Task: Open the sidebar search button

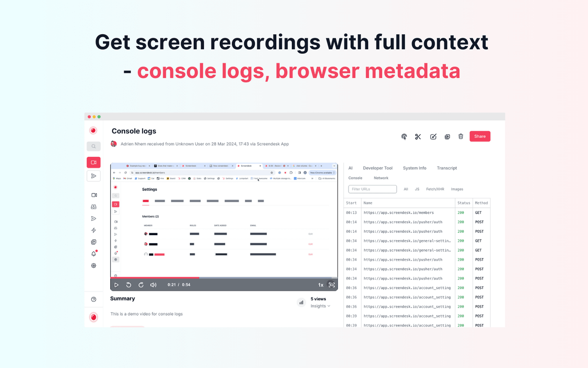Action: click(93, 146)
